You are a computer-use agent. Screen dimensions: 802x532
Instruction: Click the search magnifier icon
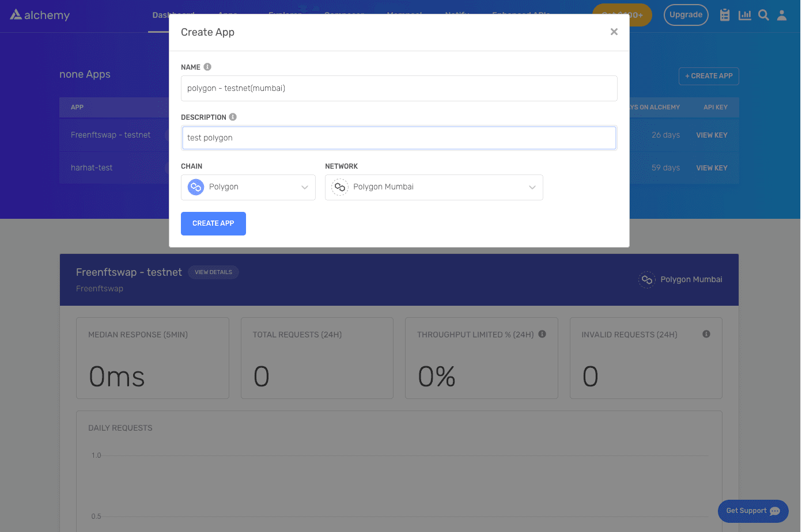click(763, 15)
